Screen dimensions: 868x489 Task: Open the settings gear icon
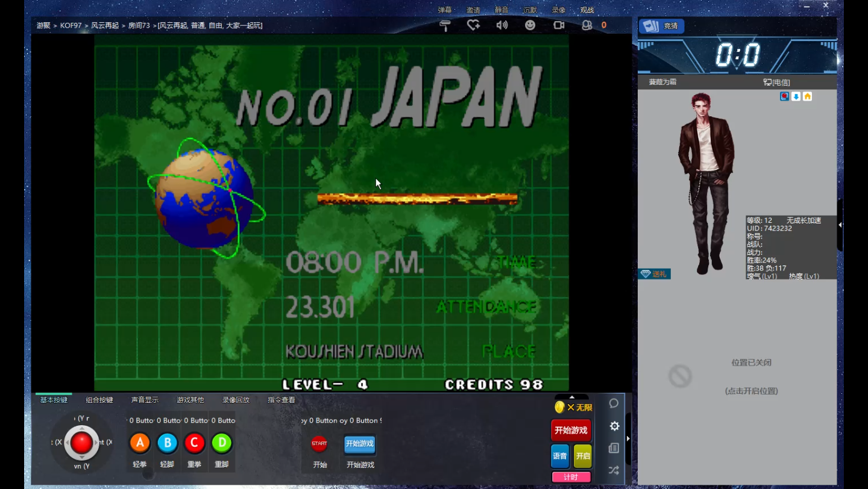[614, 426]
